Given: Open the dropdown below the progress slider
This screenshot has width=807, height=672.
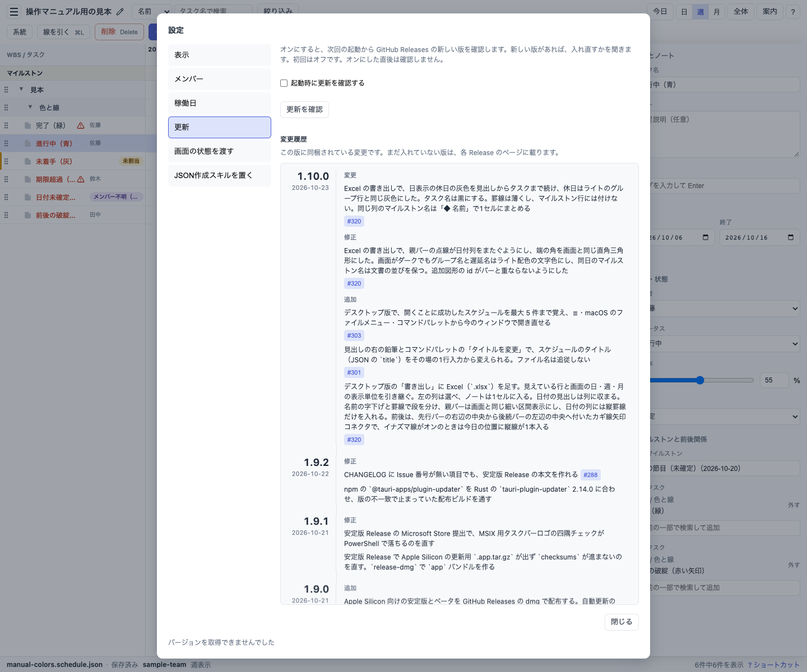Looking at the screenshot, I should click(724, 416).
